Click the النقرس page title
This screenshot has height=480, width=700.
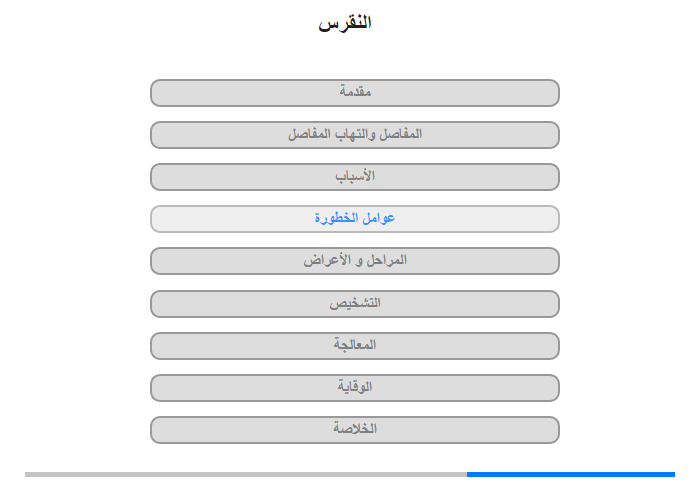[x=345, y=23]
